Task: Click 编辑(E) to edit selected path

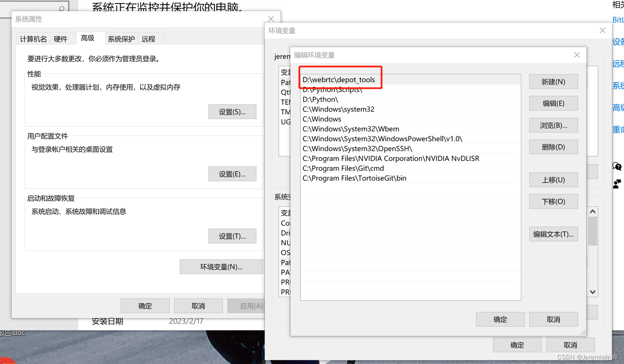Action: pos(553,103)
